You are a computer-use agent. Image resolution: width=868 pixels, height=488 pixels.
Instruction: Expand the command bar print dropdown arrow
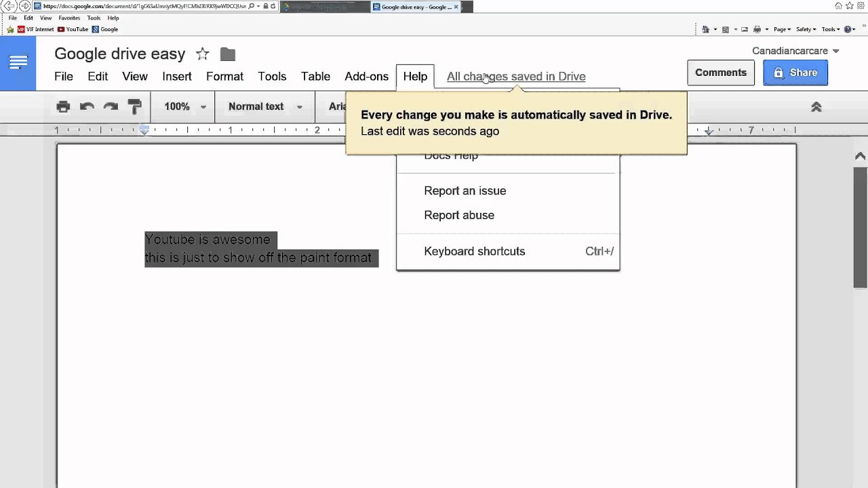[x=767, y=29]
